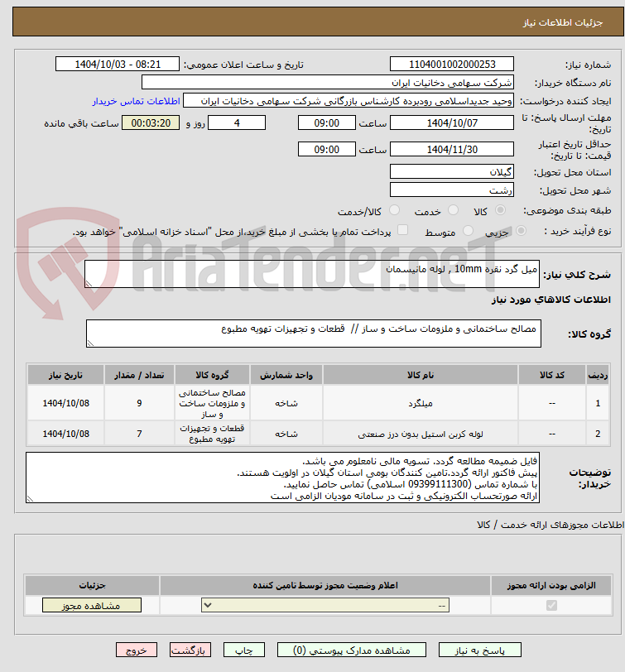This screenshot has height=672, width=625.
Task: Click the لوله کربن استیل بدون درز صنعتی cell
Action: pyautogui.click(x=421, y=434)
